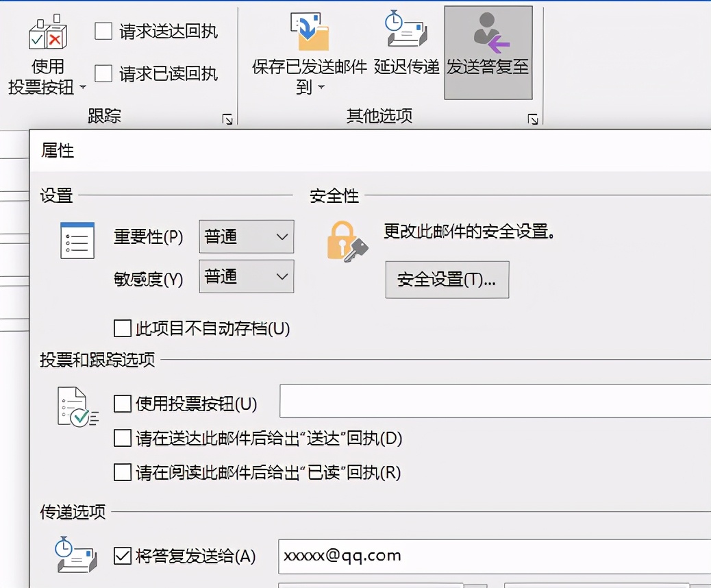
Task: Open the 其他选项 group dialog launcher
Action: tap(532, 118)
